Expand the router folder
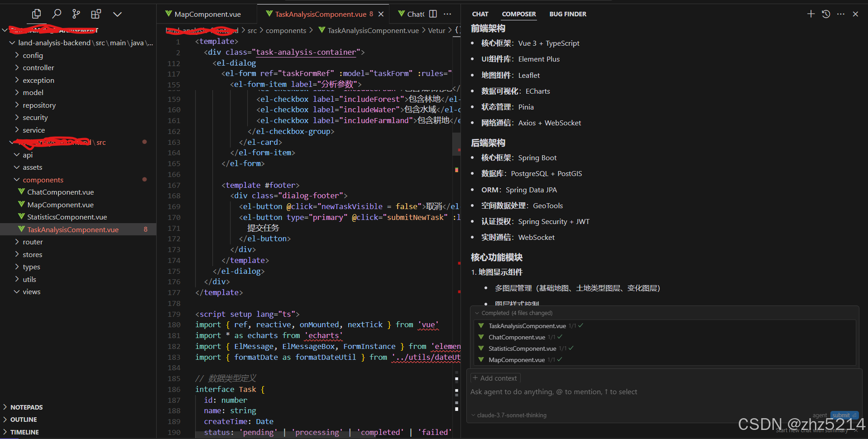 click(x=33, y=242)
